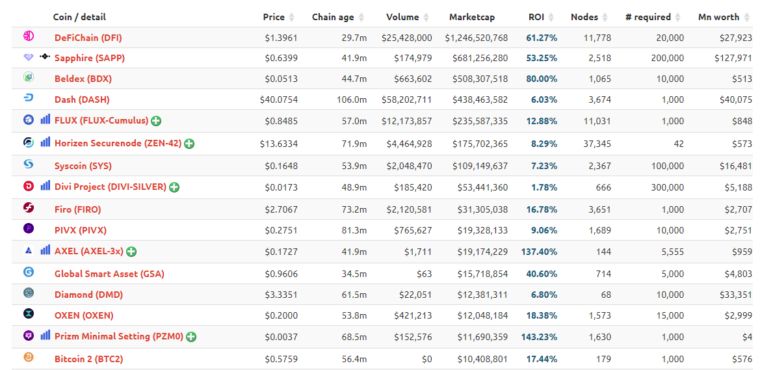Open bar chart icon next to FLUX

point(45,119)
